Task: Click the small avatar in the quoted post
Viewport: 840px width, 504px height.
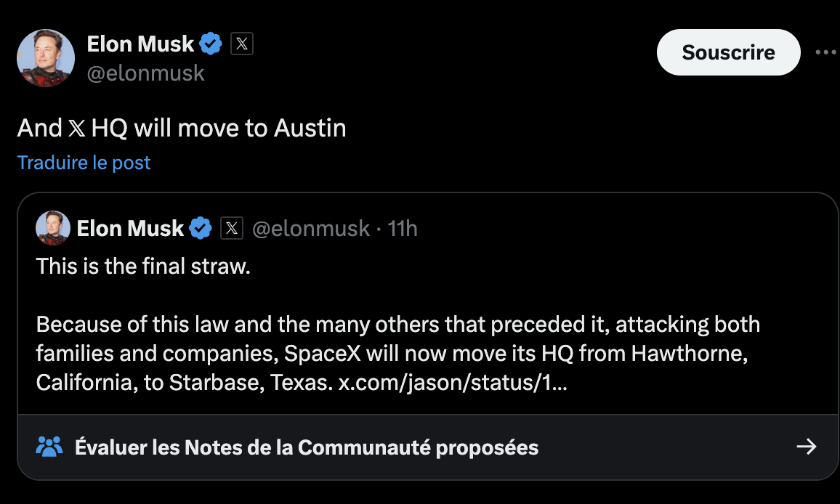Action: click(53, 228)
